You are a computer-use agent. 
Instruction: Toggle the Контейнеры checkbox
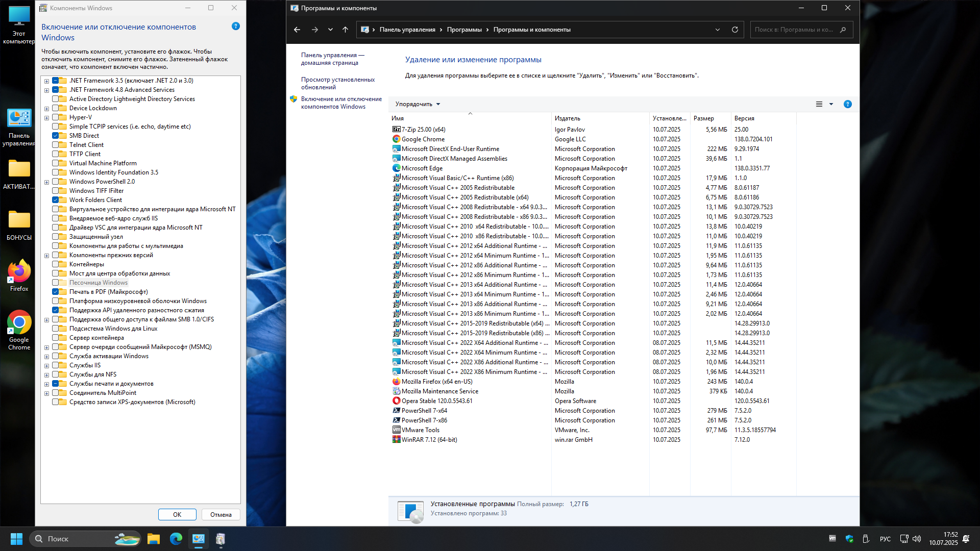click(56, 264)
